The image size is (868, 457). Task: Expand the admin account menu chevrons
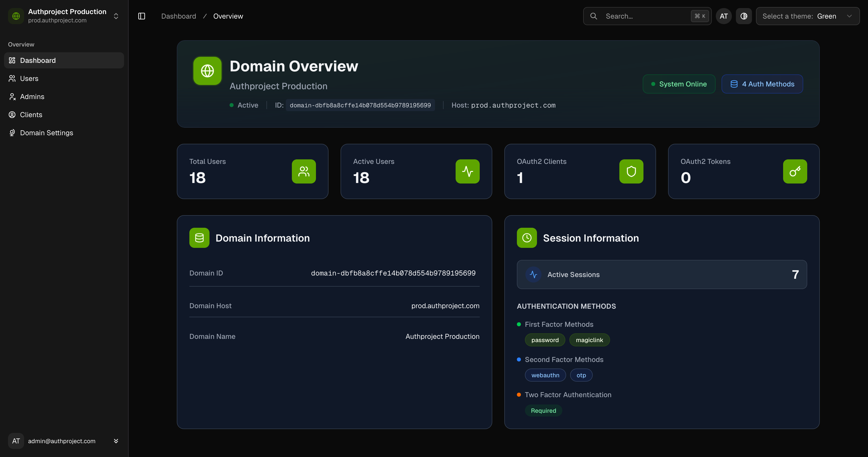(116, 441)
